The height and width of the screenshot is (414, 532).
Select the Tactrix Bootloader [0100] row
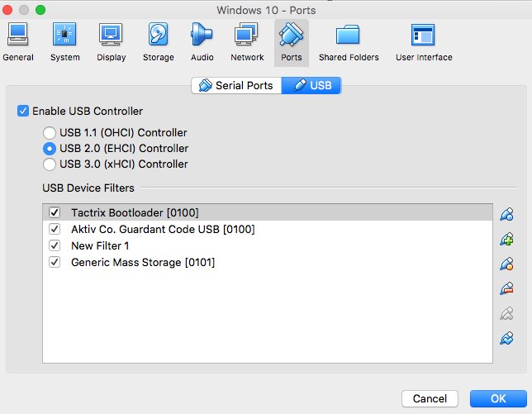pyautogui.click(x=268, y=212)
